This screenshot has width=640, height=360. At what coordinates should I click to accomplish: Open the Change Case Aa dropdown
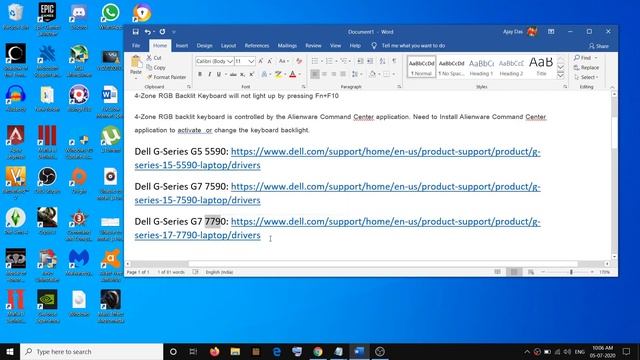coord(284,61)
